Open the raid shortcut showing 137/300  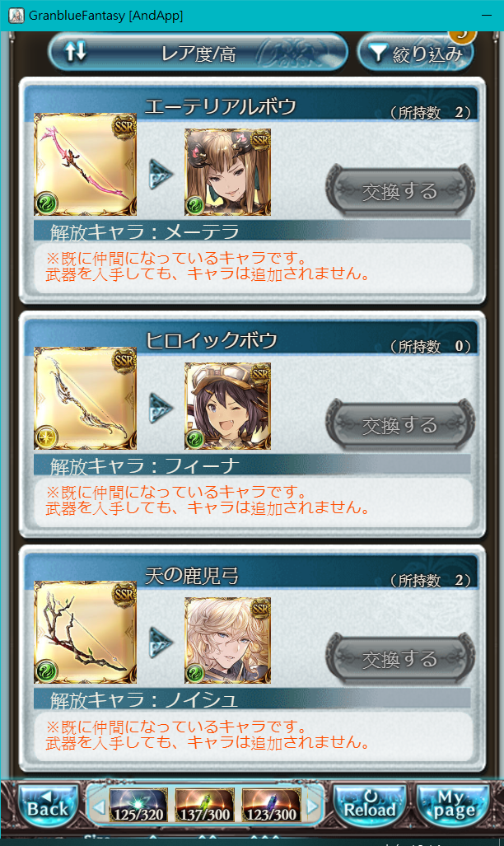click(x=205, y=806)
